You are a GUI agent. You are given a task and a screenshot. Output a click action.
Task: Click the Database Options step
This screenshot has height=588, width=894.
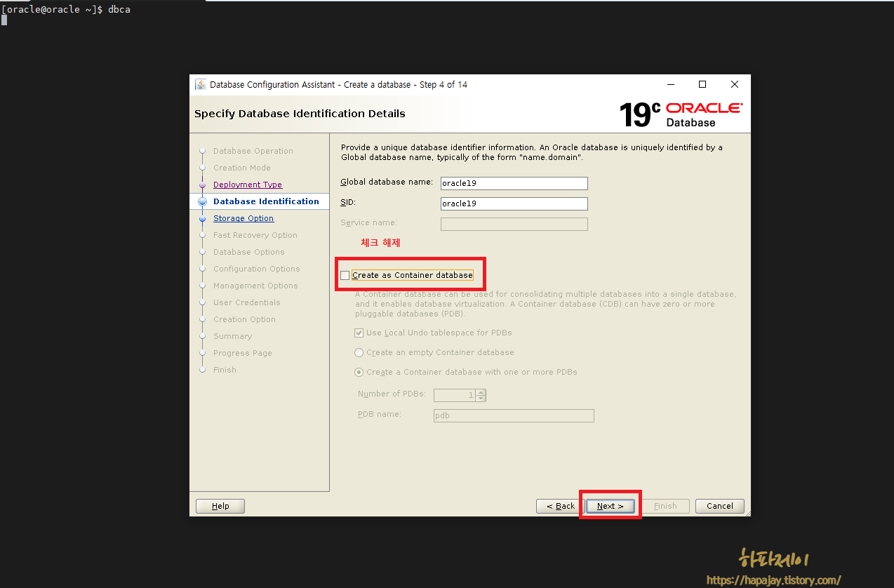click(249, 252)
